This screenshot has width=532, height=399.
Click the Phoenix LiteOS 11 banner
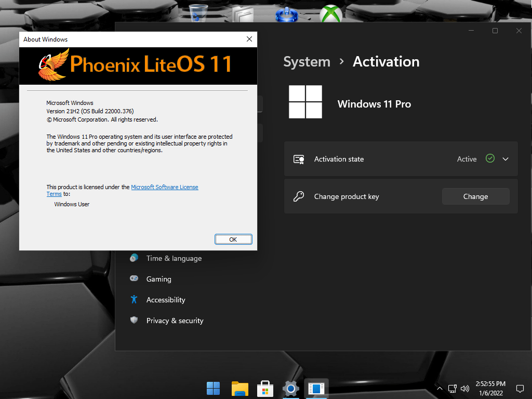click(138, 65)
